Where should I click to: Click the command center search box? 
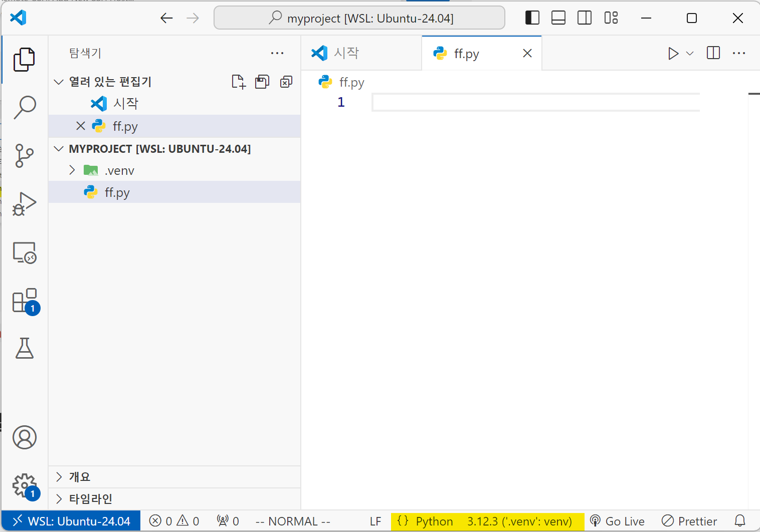pos(359,18)
